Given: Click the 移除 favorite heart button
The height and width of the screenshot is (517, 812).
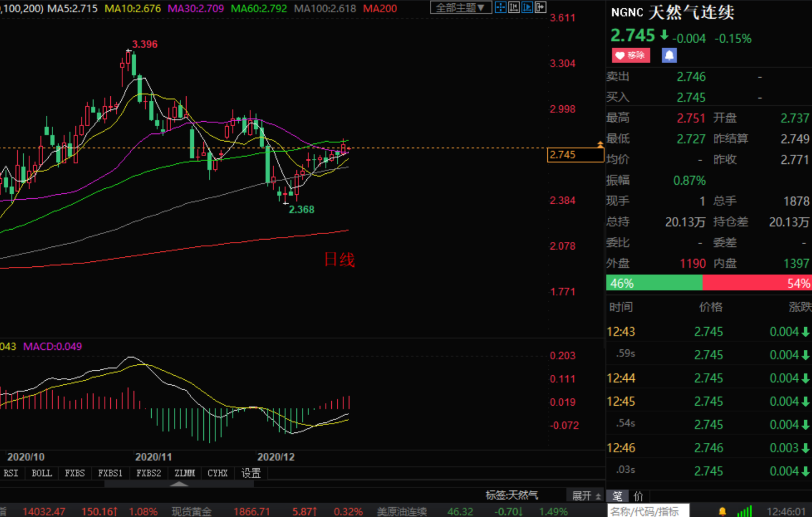Looking at the screenshot, I should (631, 55).
